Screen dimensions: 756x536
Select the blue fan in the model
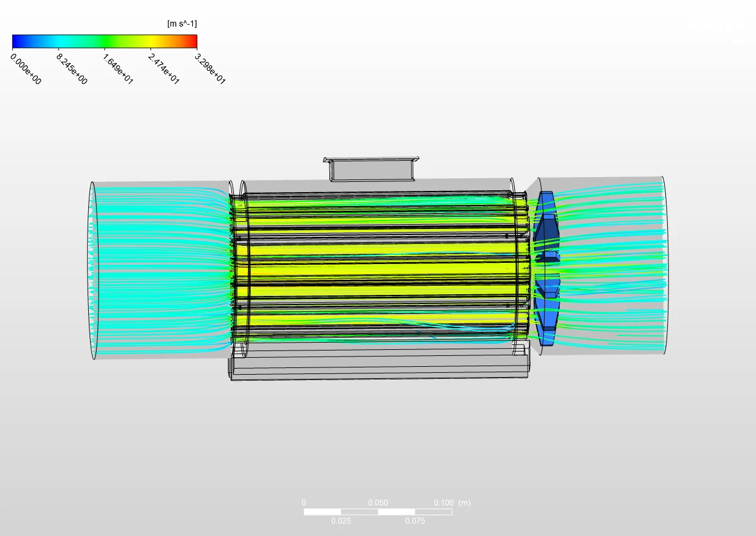coord(547,268)
